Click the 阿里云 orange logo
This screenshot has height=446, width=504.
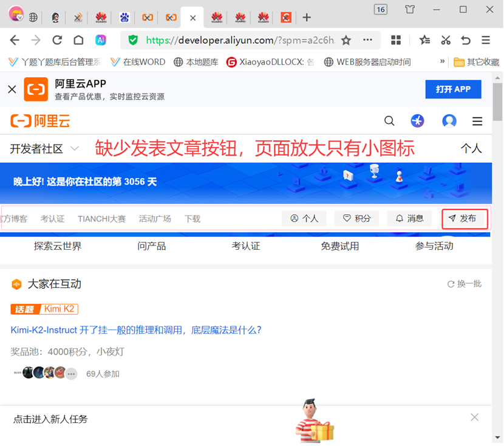40,121
